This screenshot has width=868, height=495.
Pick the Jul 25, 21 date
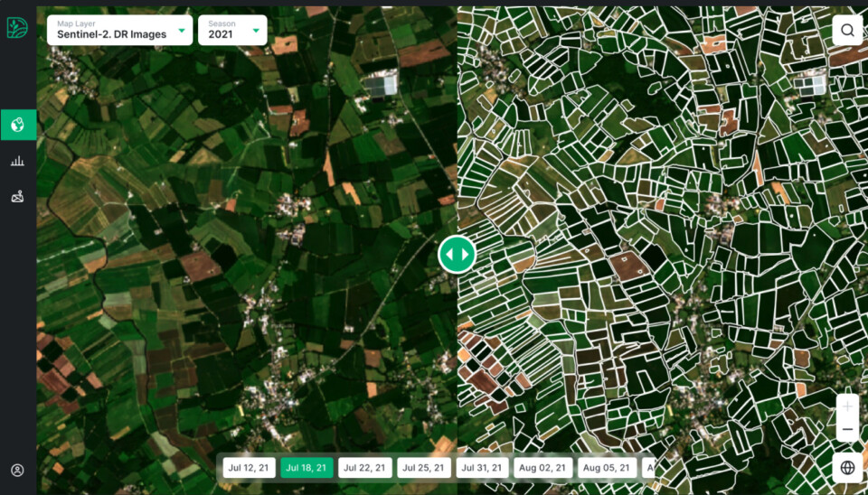[x=423, y=468]
